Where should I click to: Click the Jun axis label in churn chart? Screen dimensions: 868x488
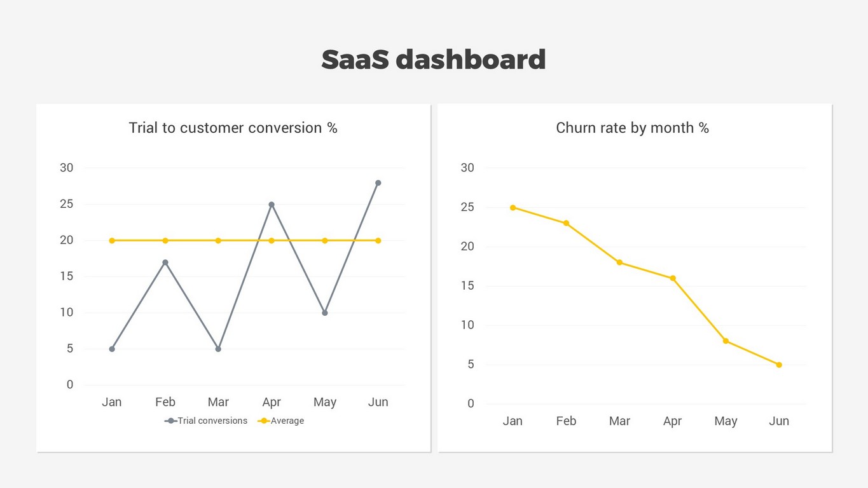pos(779,421)
